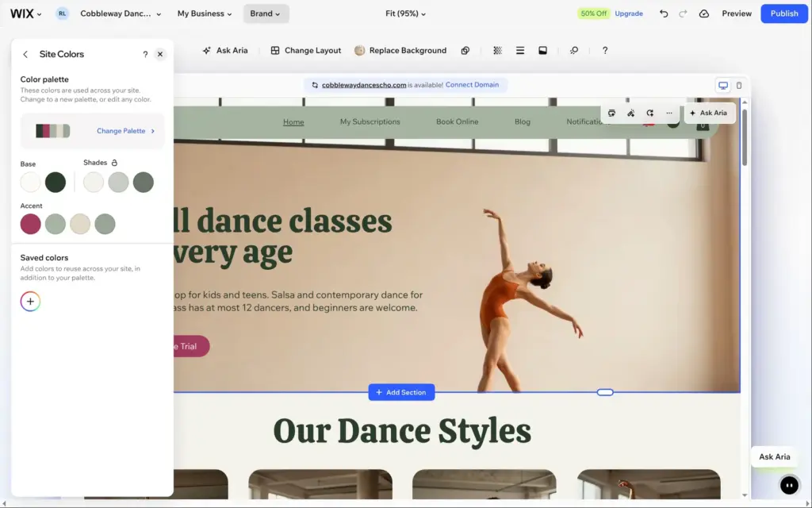
Task: Select the middle gray shade swatch
Action: pyautogui.click(x=119, y=183)
